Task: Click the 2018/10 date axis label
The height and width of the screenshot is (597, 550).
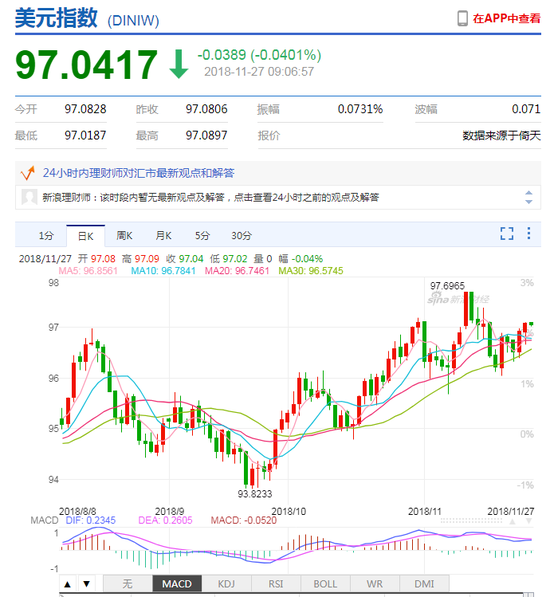Action: [x=288, y=511]
